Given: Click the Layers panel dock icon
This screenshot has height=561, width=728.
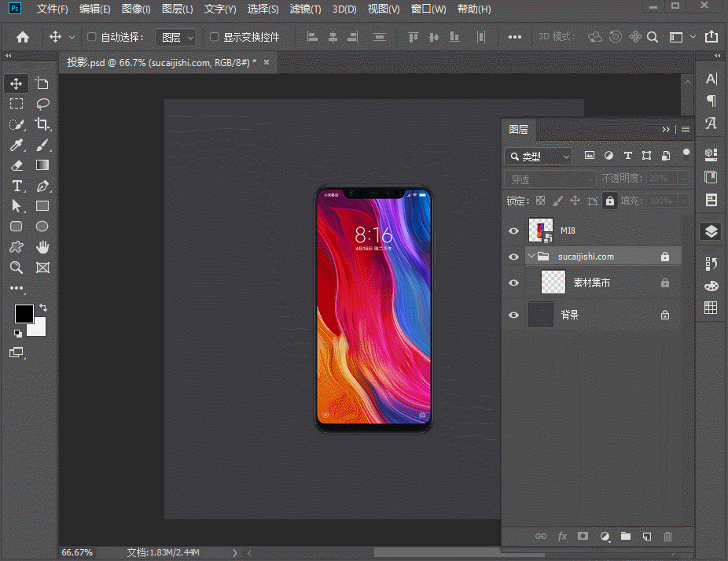Looking at the screenshot, I should tap(711, 231).
